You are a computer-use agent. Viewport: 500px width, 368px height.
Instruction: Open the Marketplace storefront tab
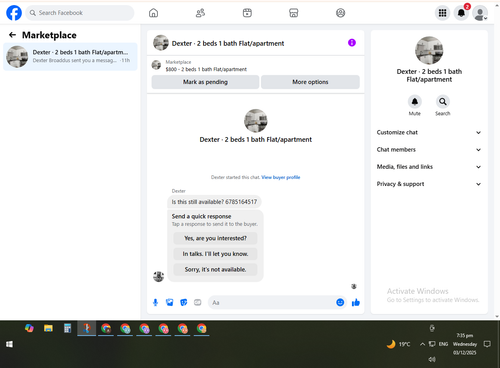click(x=293, y=13)
